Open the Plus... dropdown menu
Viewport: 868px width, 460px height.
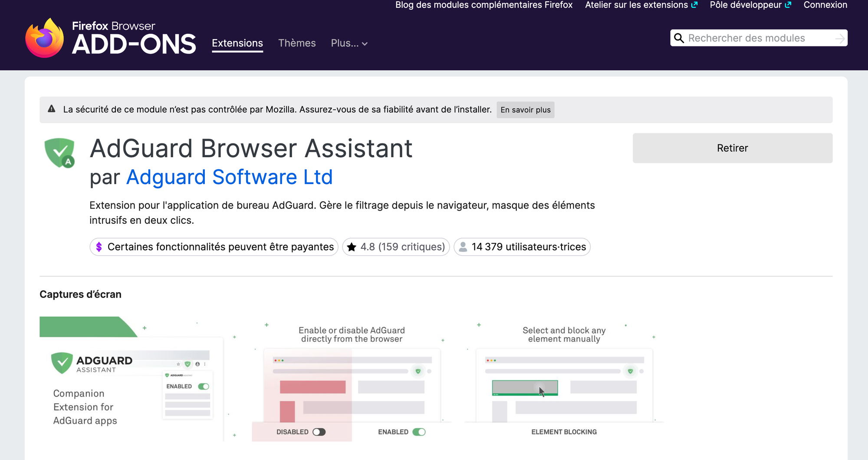click(x=349, y=43)
